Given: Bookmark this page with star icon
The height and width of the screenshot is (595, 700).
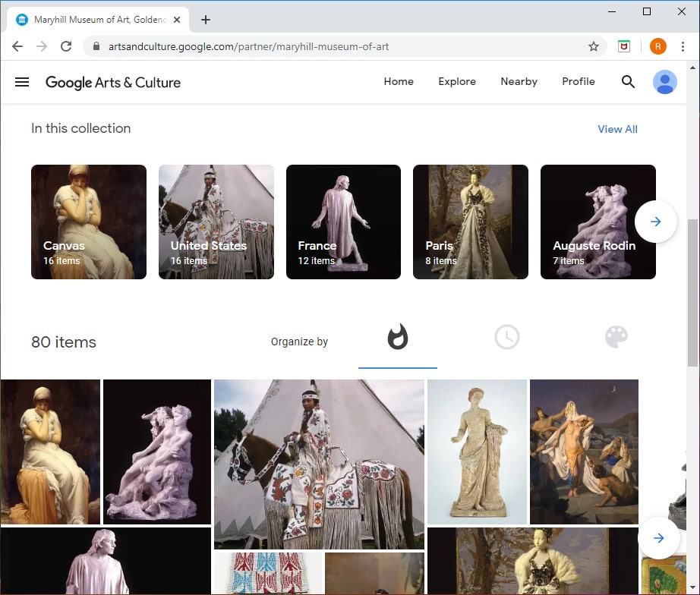Looking at the screenshot, I should point(593,46).
